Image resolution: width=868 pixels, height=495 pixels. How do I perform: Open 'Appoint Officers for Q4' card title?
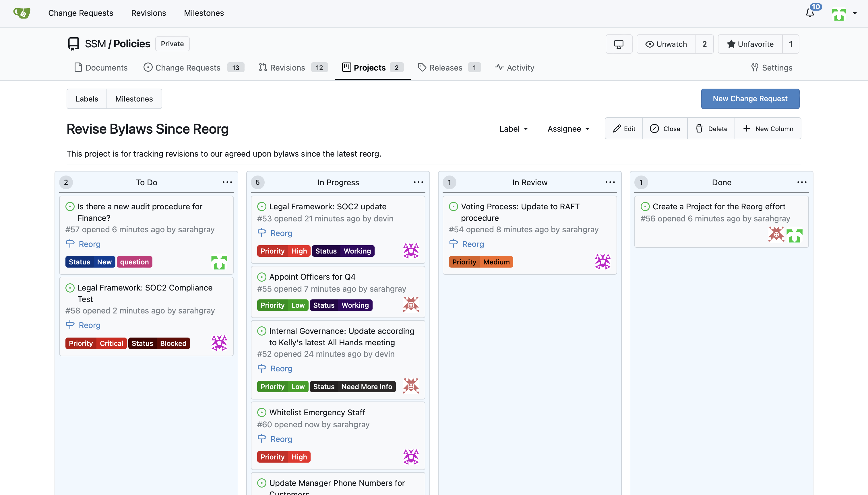(x=312, y=277)
